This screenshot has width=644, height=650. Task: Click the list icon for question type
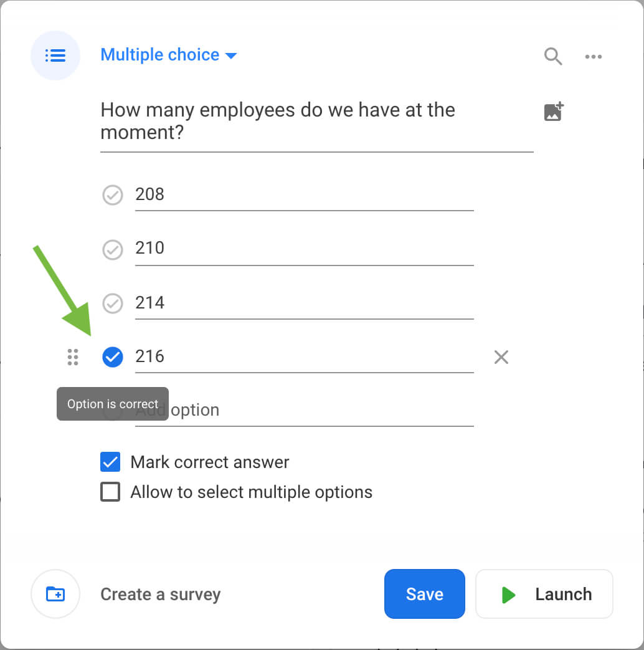click(x=55, y=55)
